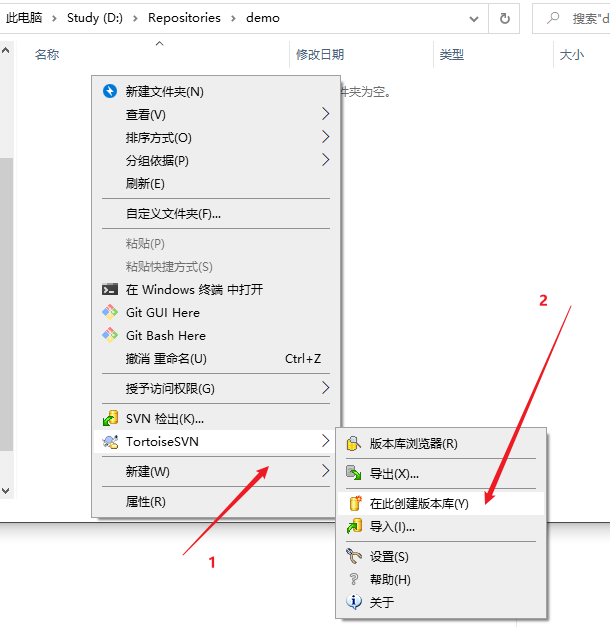
Task: Click the SVN Import icon
Action: click(x=354, y=526)
